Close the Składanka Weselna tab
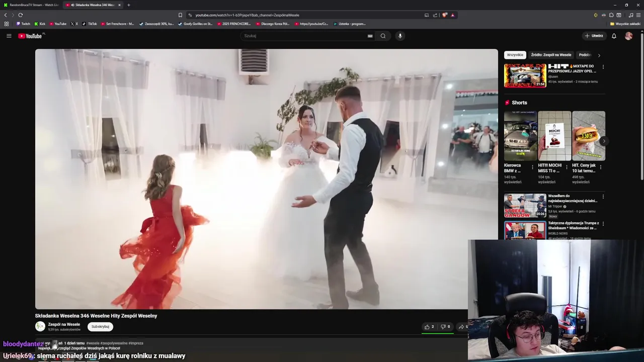The image size is (644, 362). (x=119, y=5)
